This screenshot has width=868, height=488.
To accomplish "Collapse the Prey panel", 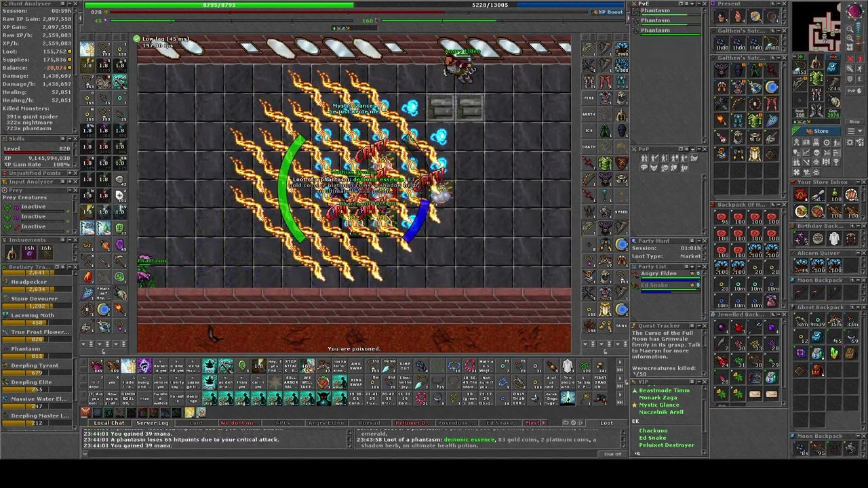I will pyautogui.click(x=68, y=190).
